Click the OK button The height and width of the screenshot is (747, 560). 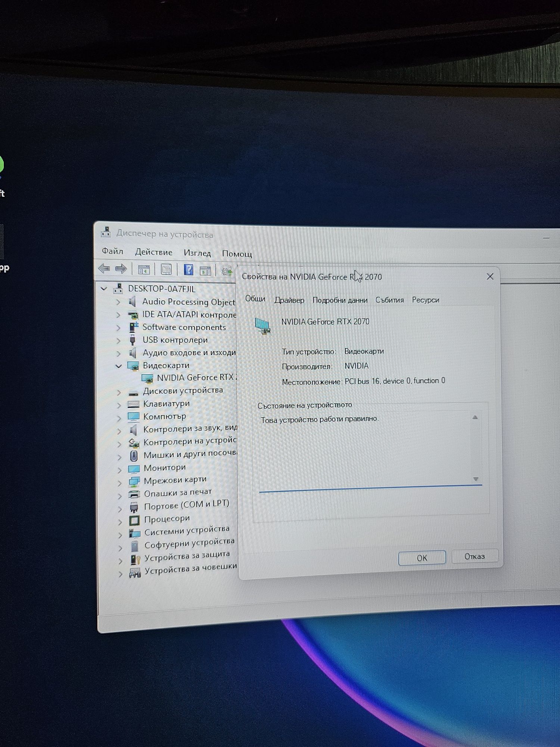point(422,558)
